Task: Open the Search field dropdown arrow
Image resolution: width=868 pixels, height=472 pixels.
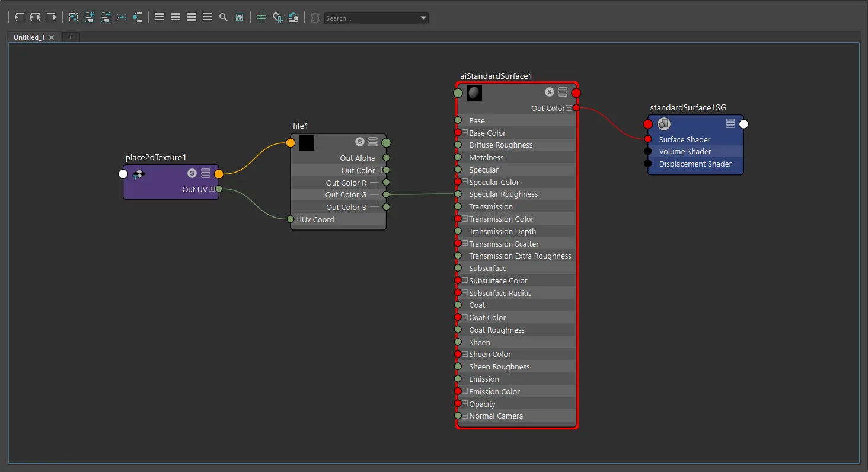Action: (423, 18)
